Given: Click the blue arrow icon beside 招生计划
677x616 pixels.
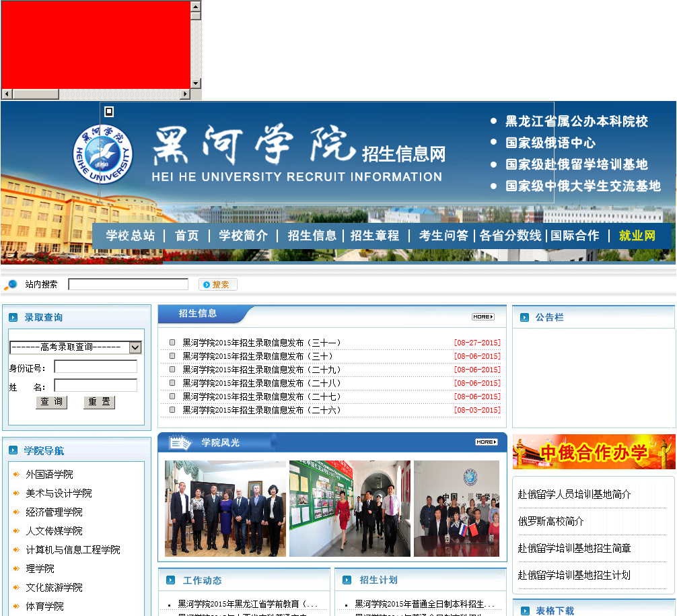Looking at the screenshot, I should click(347, 580).
